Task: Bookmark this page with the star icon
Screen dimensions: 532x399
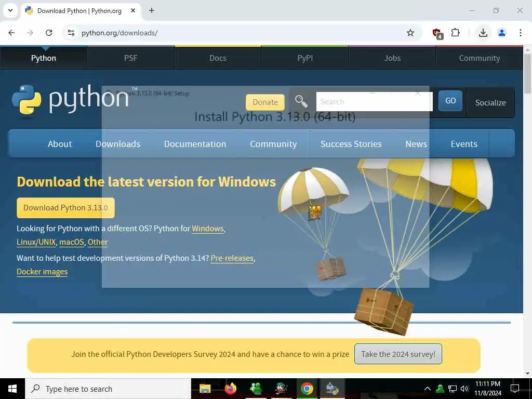Action: (410, 33)
